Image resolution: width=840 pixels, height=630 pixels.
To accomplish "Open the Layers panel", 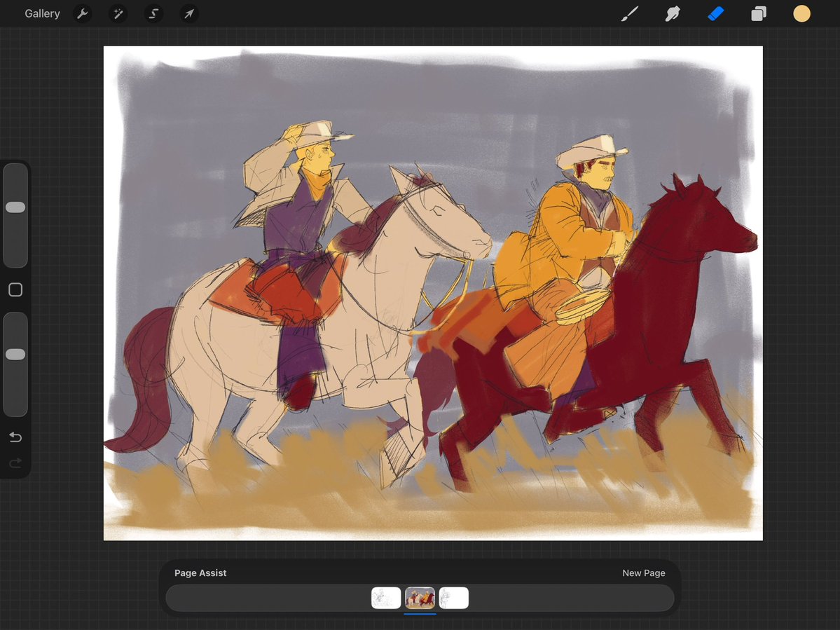I will click(759, 13).
